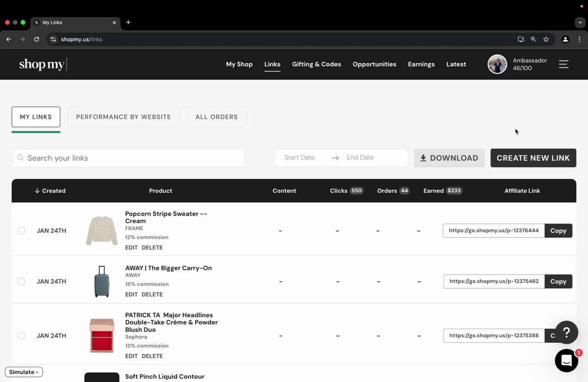Open the Chrome profile icon
The height and width of the screenshot is (382, 588).
565,40
